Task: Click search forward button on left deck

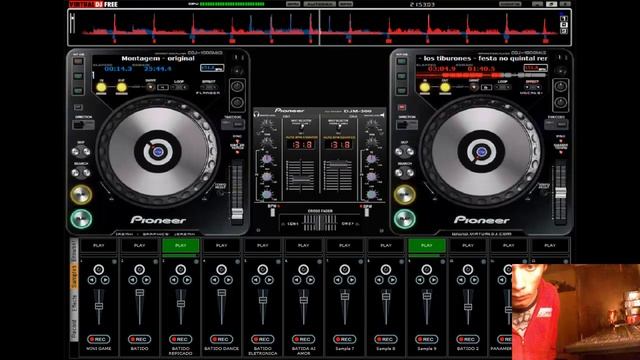Action: click(x=86, y=173)
